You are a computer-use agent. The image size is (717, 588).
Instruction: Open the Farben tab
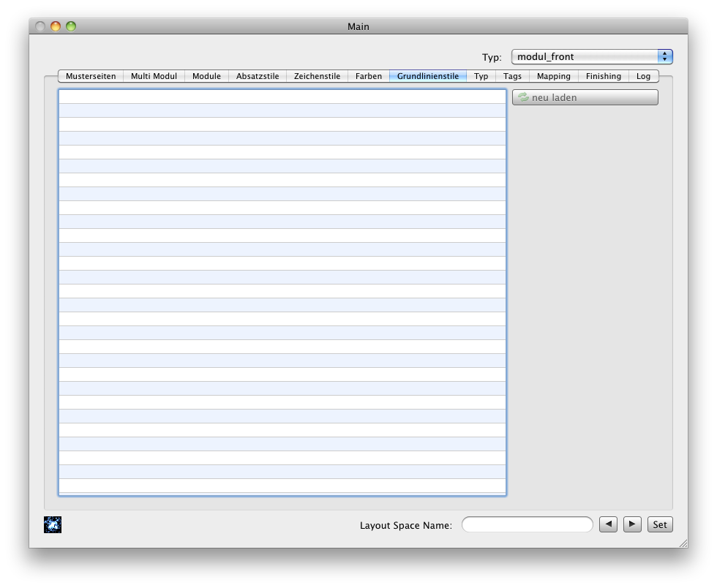click(369, 76)
